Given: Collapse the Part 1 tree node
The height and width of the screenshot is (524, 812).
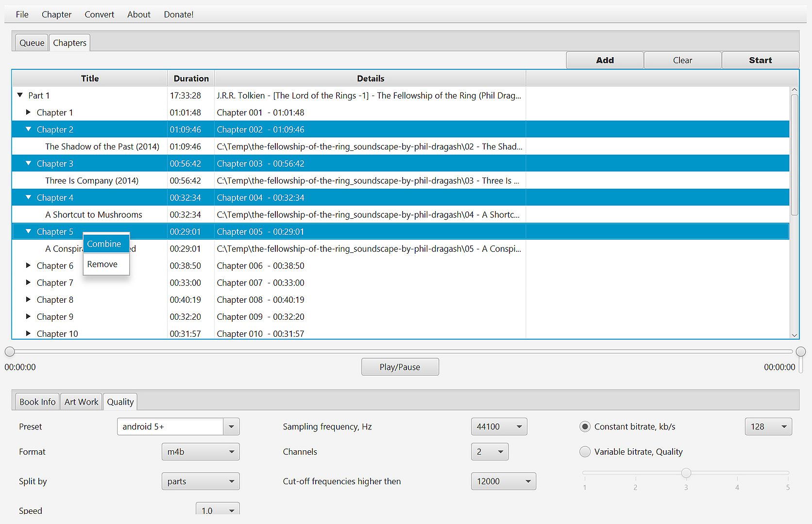Looking at the screenshot, I should pyautogui.click(x=20, y=96).
